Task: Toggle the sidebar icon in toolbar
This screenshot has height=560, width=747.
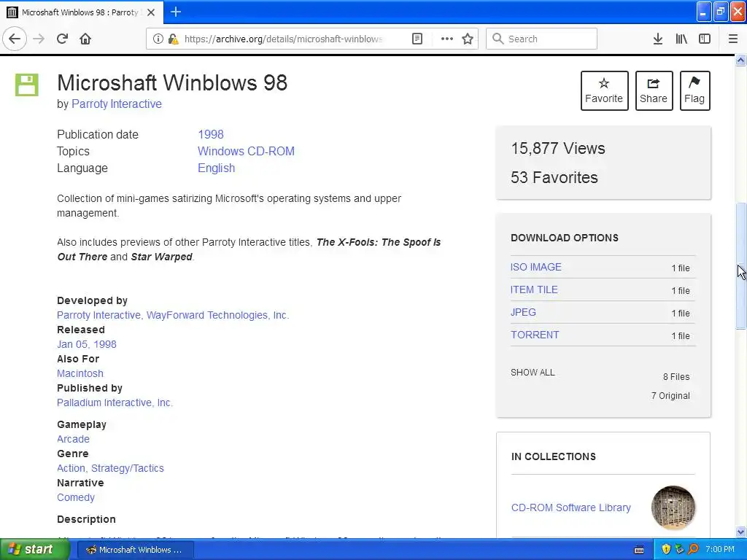Action: pos(705,39)
